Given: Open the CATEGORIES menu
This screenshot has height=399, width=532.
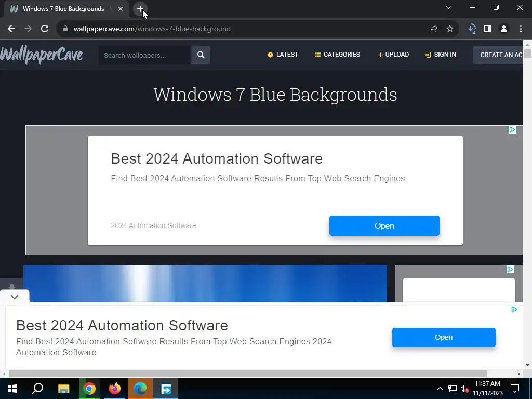Looking at the screenshot, I should (x=337, y=55).
